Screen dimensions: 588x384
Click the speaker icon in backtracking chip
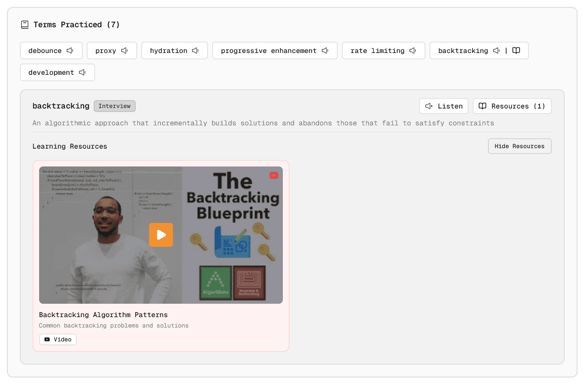coord(496,51)
